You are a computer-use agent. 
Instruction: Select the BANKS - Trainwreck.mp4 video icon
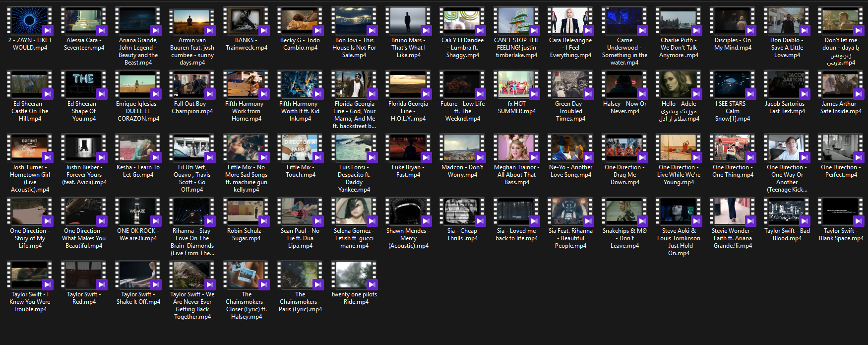point(246,21)
